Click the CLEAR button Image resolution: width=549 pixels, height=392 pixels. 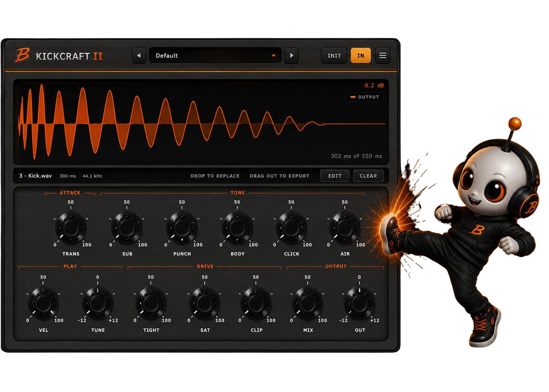pos(368,176)
